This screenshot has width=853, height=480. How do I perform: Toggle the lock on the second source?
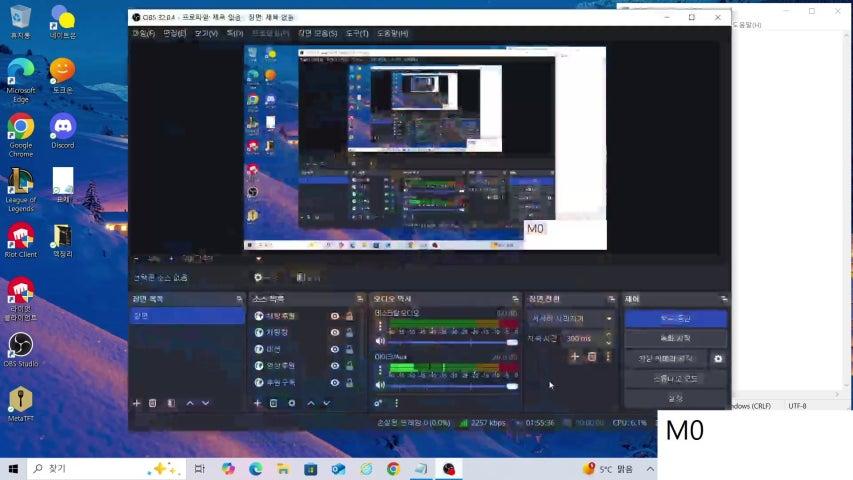click(349, 332)
